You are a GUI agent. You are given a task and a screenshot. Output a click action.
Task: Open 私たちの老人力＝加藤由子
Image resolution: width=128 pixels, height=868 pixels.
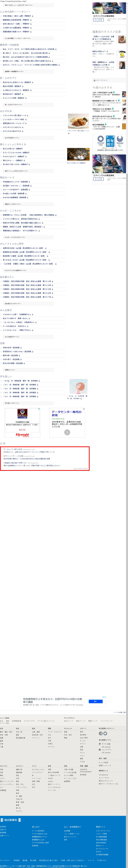[13, 149]
